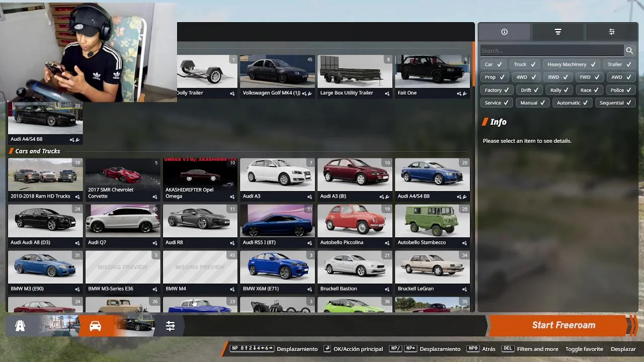
Task: Select the 2010-2018 Ram HD Trucks card
Action: coord(45,179)
